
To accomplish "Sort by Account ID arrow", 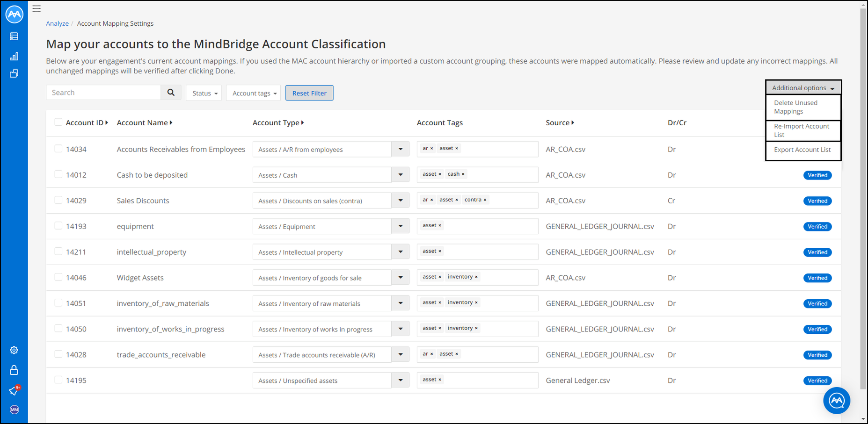I will click(107, 122).
